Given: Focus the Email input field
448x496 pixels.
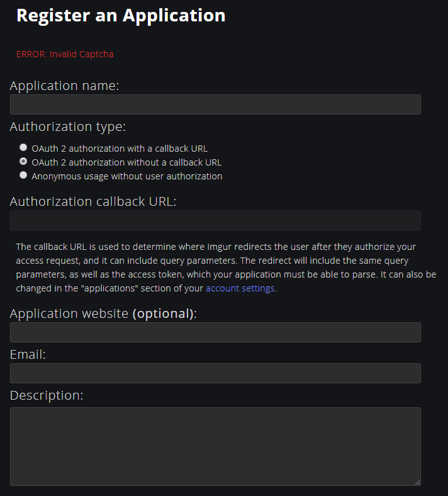Looking at the screenshot, I should 215,373.
